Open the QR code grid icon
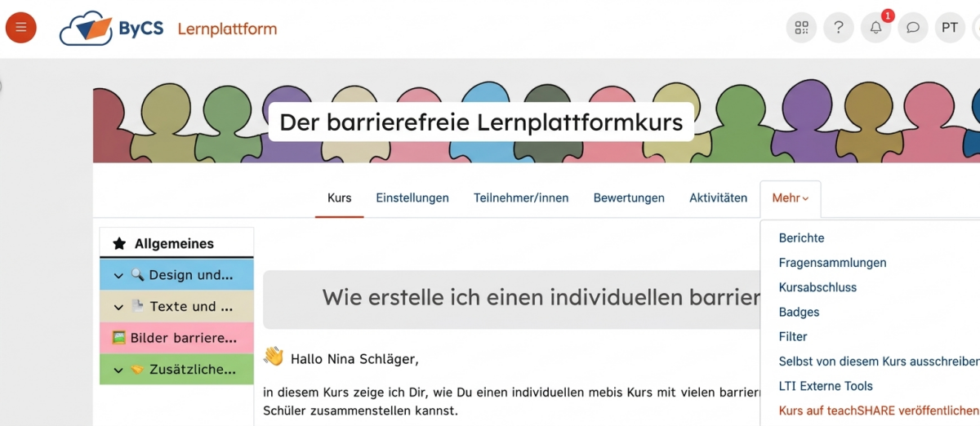 coord(801,28)
